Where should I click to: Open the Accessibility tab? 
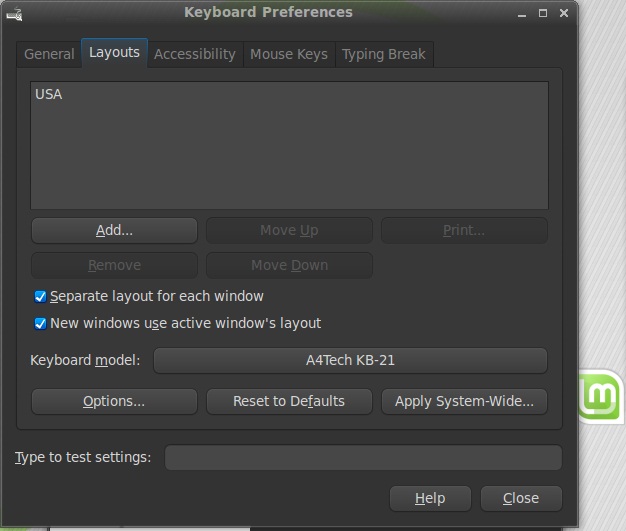(x=195, y=54)
